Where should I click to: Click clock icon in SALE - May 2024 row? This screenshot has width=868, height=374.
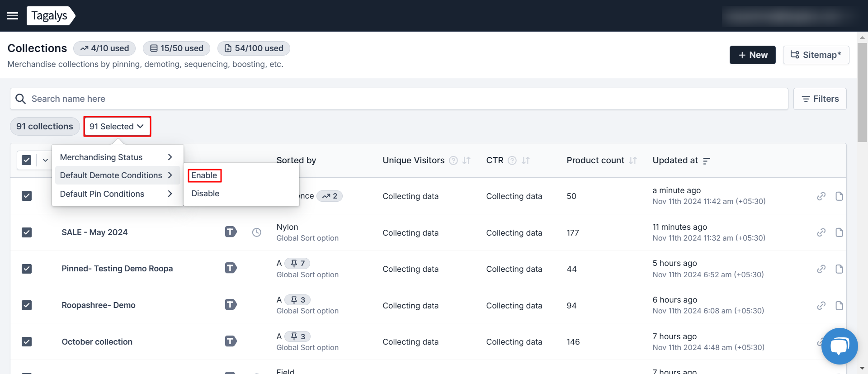pos(256,232)
